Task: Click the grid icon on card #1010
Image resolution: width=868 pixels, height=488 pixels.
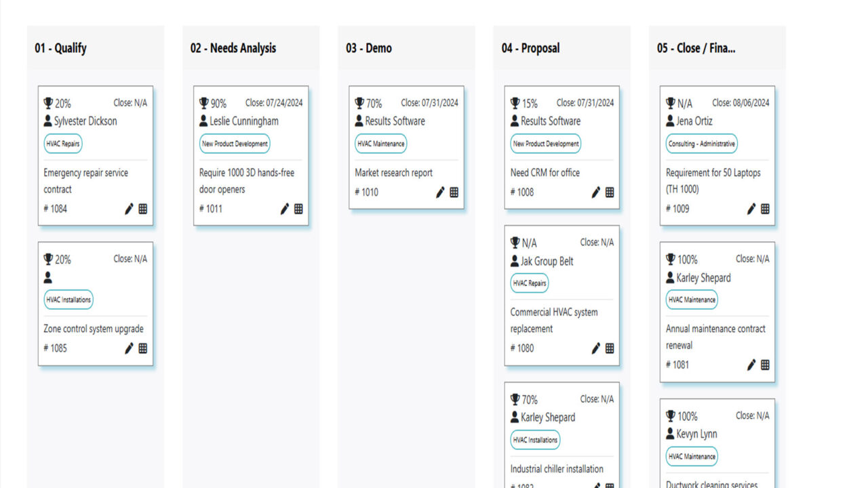Action: 454,192
